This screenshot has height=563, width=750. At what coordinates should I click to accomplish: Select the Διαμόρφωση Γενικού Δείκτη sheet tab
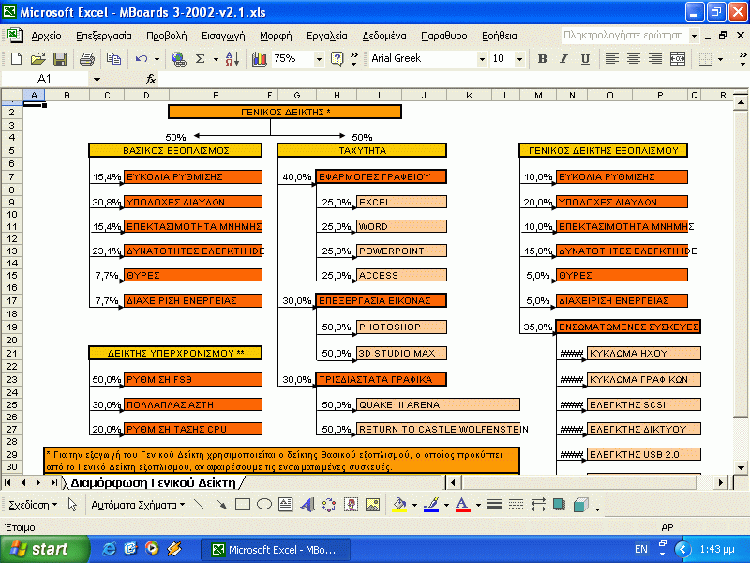point(153,483)
